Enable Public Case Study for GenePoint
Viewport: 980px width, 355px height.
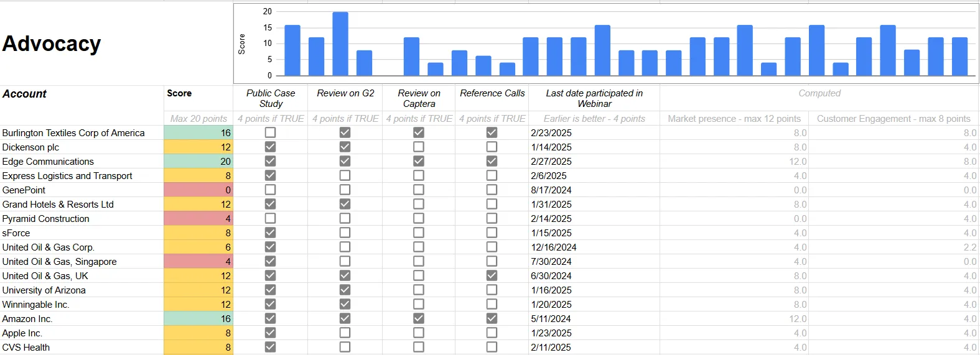270,190
